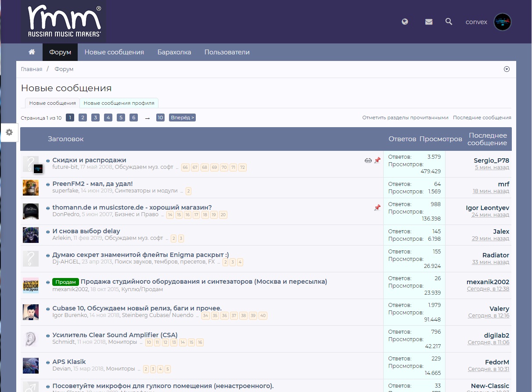
Task: Click new-post bullet before Думаю секрет thread
Action: (48, 256)
